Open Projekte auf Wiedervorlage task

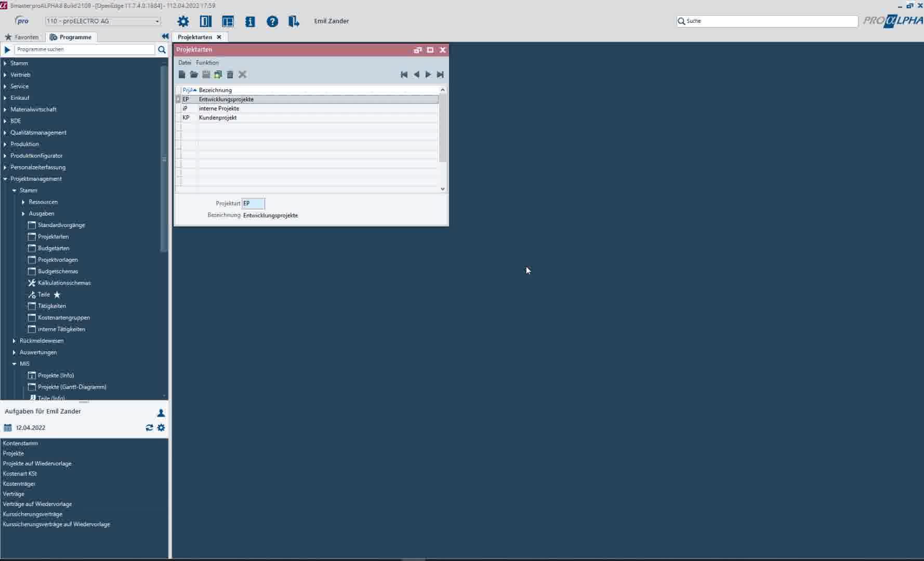click(37, 463)
